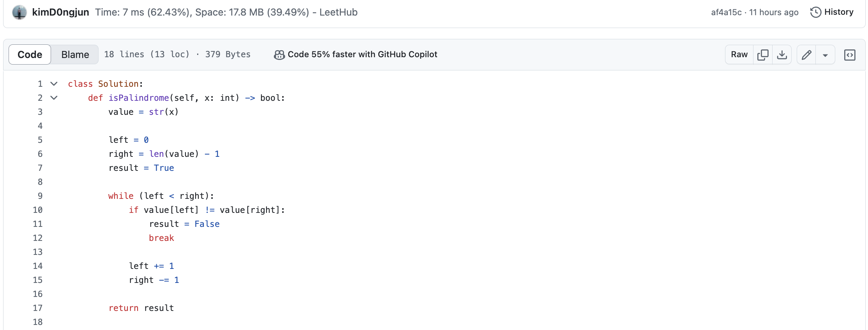The width and height of the screenshot is (868, 330).
Task: Open the symbols panel icon
Action: (x=849, y=55)
